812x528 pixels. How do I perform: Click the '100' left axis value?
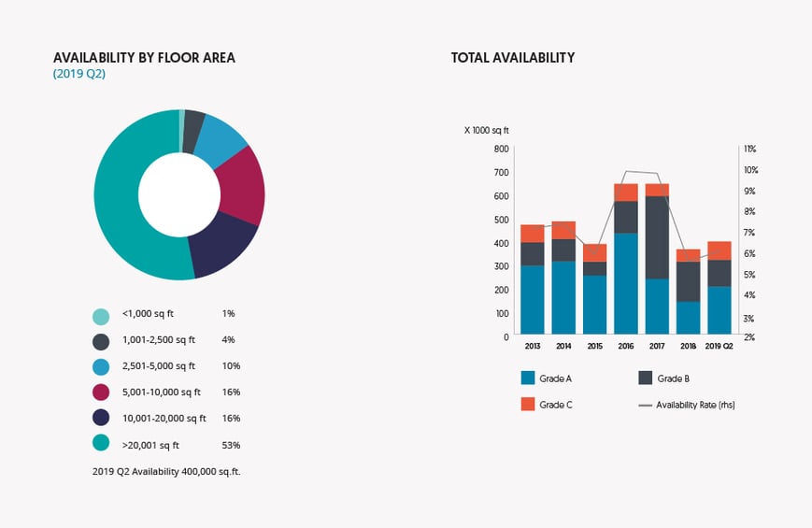click(502, 313)
